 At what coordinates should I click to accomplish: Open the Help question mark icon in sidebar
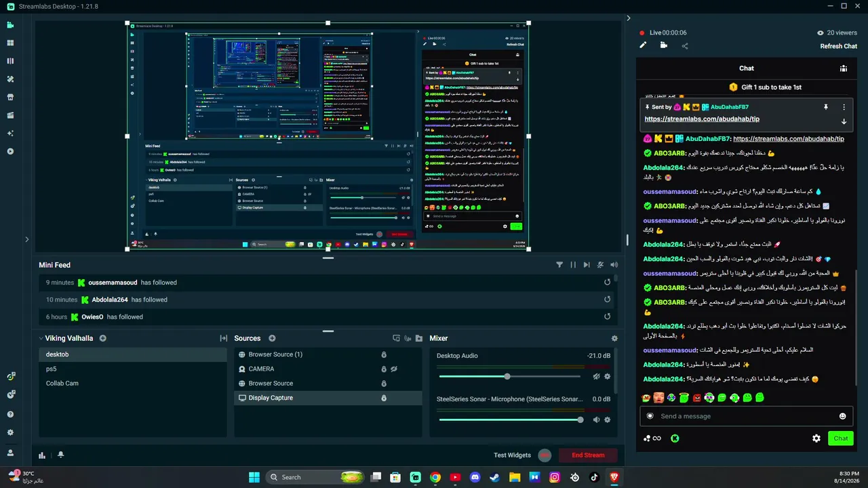tap(10, 414)
